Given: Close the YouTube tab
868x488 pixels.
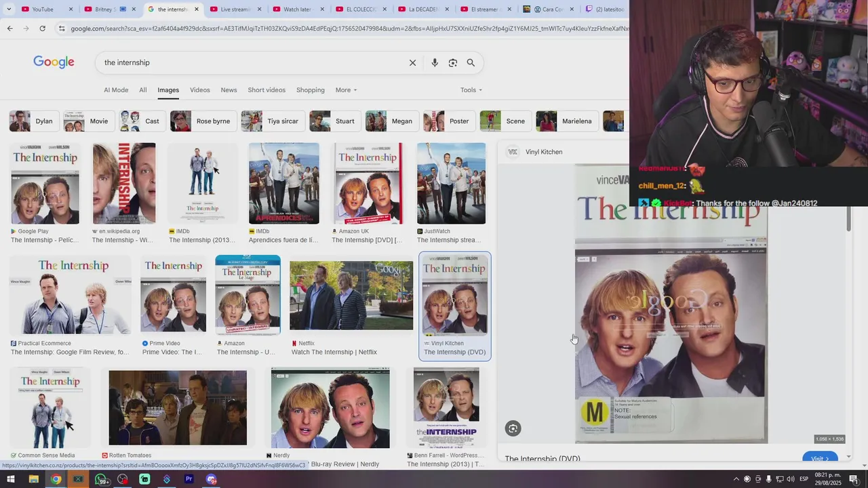Looking at the screenshot, I should 70,9.
